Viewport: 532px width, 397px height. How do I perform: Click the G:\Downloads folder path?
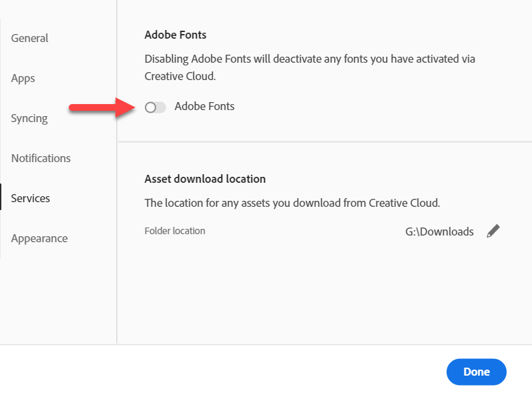click(439, 232)
